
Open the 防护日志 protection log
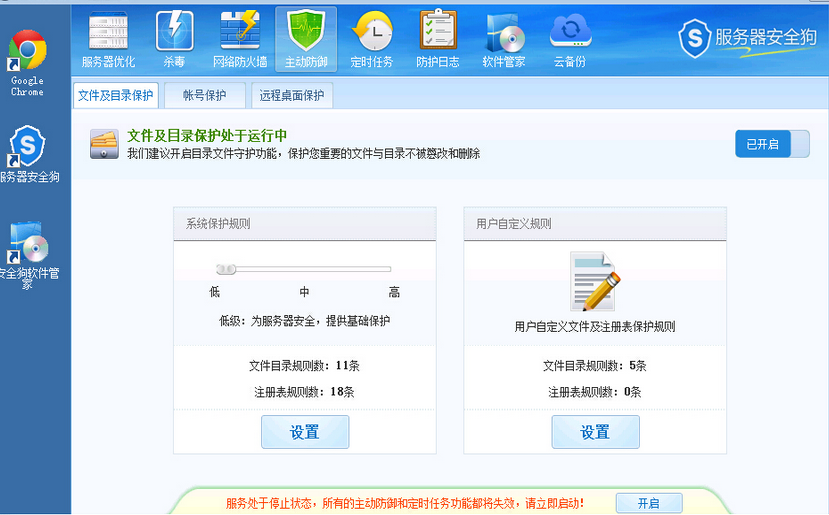point(438,38)
